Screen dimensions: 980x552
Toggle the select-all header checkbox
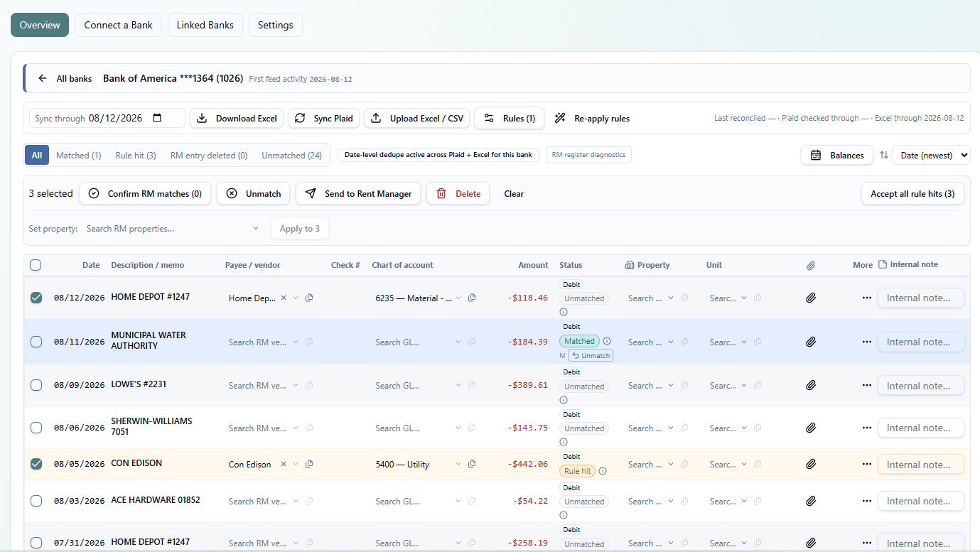[36, 265]
